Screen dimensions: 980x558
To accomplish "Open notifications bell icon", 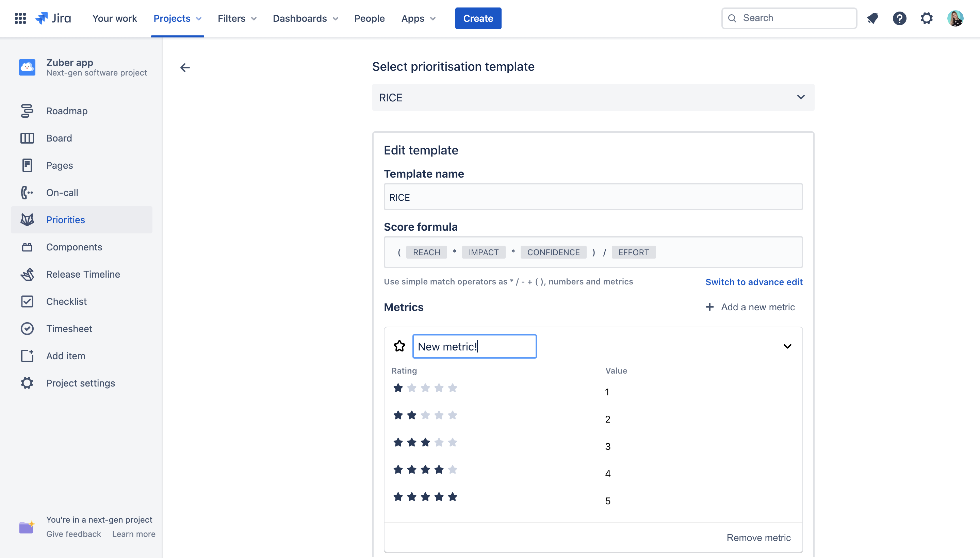I will click(x=873, y=18).
